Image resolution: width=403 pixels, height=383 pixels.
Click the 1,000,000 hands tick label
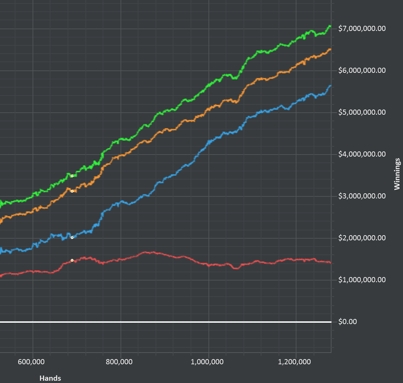(x=207, y=362)
